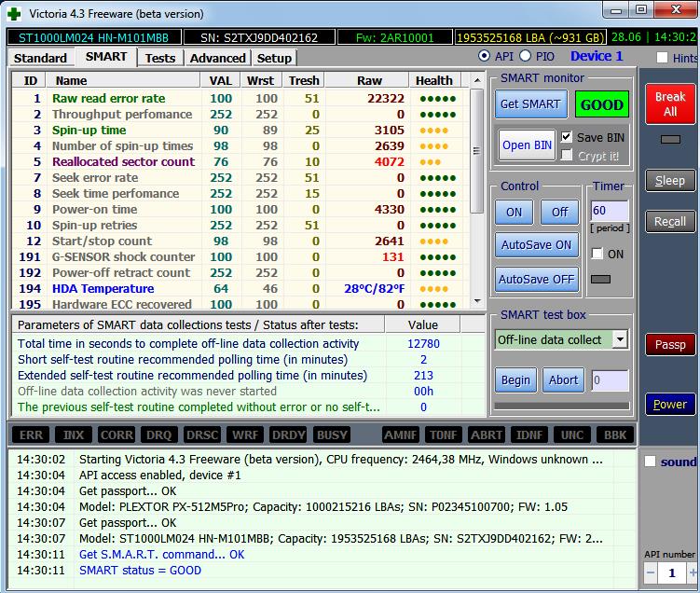Screen dimensions: 700x593
Task: Click the red Break All button
Action: click(x=670, y=104)
